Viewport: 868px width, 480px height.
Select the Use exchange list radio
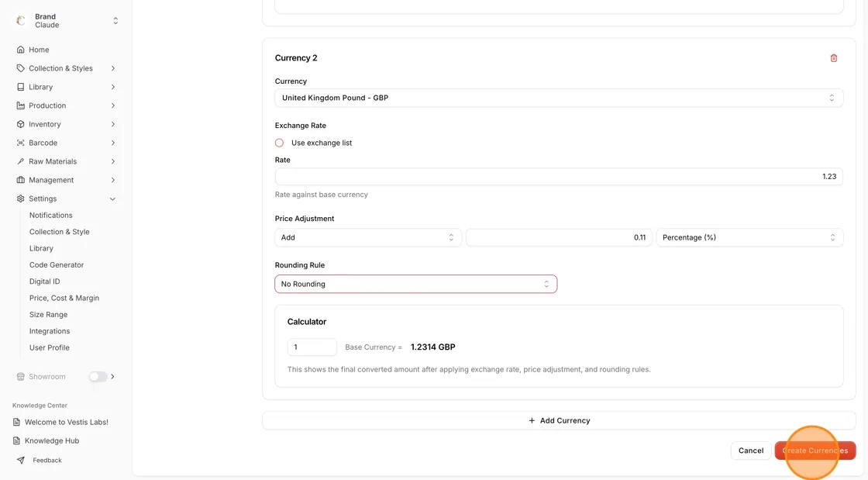point(279,143)
